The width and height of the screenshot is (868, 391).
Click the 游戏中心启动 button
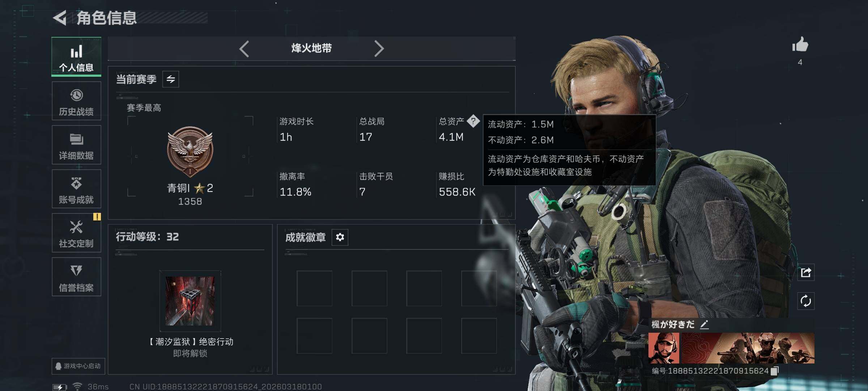[x=78, y=366]
